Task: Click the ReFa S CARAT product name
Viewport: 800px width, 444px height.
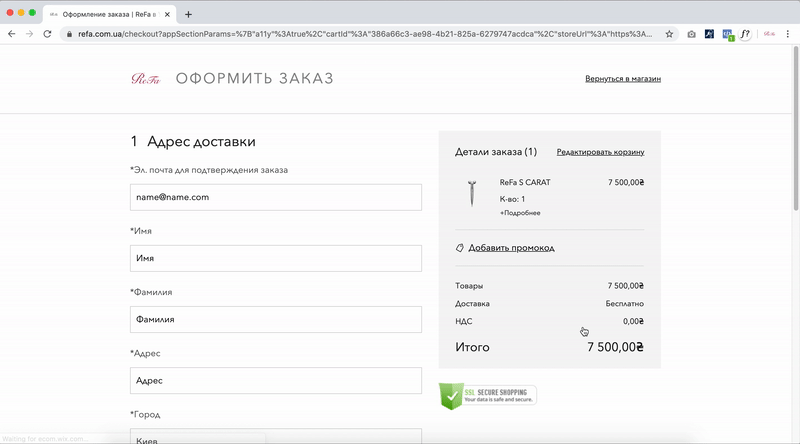Action: click(x=525, y=182)
